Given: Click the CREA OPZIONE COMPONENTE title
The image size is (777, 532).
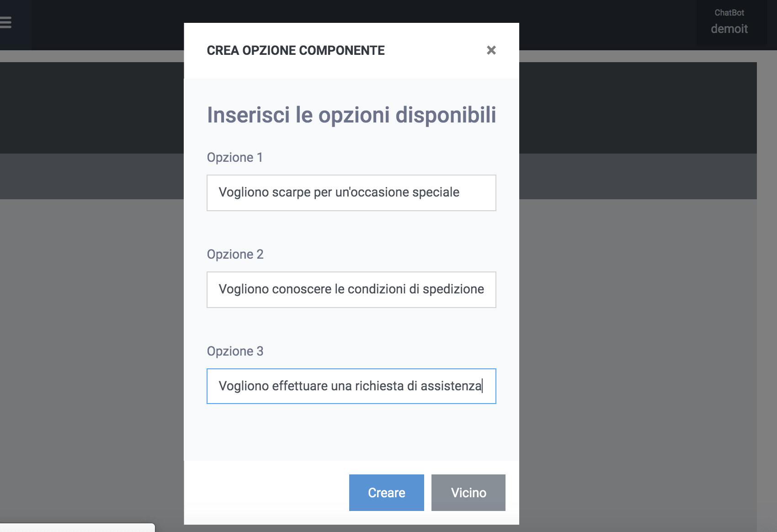Looking at the screenshot, I should (296, 50).
